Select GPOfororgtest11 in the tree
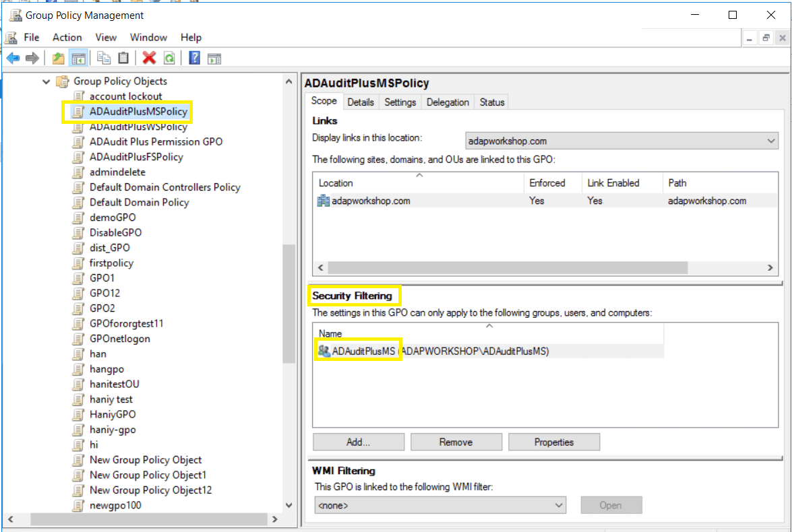This screenshot has height=532, width=792. click(x=126, y=323)
